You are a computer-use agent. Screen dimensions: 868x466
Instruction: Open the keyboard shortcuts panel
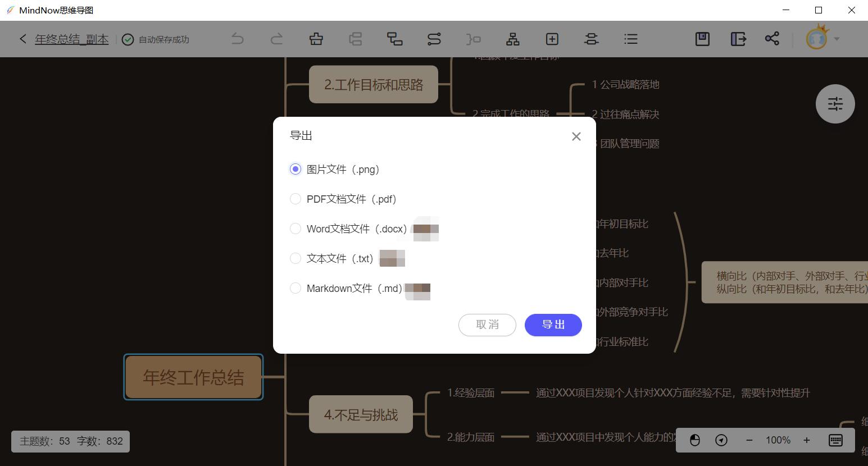835,440
